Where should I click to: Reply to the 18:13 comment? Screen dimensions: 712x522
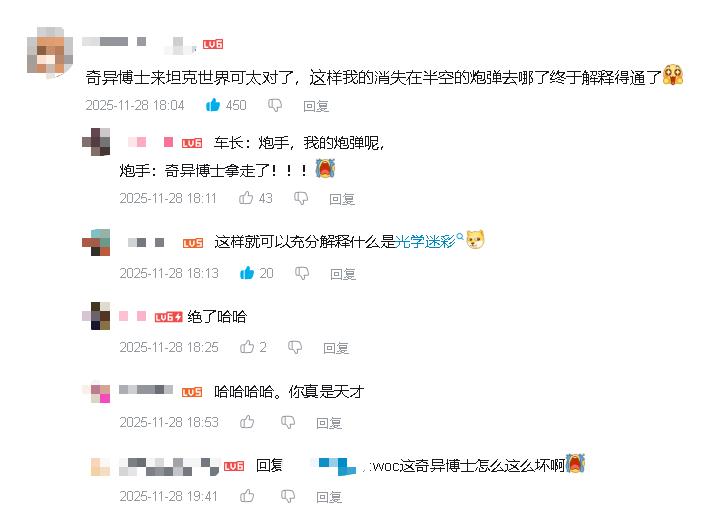[x=343, y=274]
